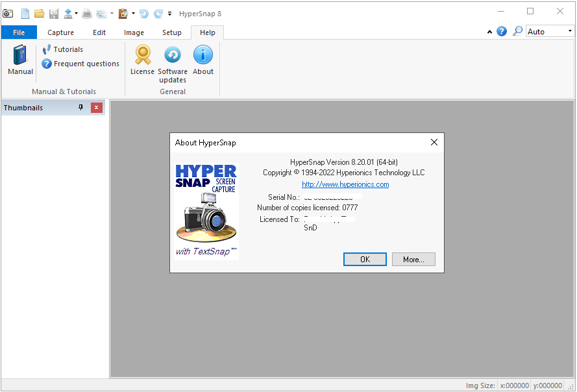
Task: Minimize the HyperSnap window
Action: tap(501, 11)
